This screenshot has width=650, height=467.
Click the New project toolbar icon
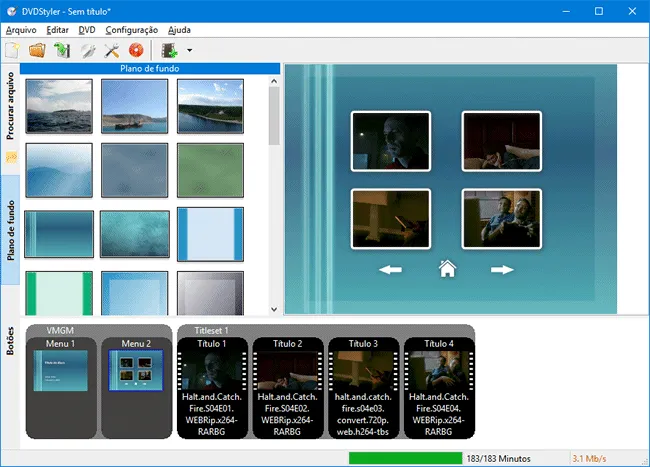point(12,51)
